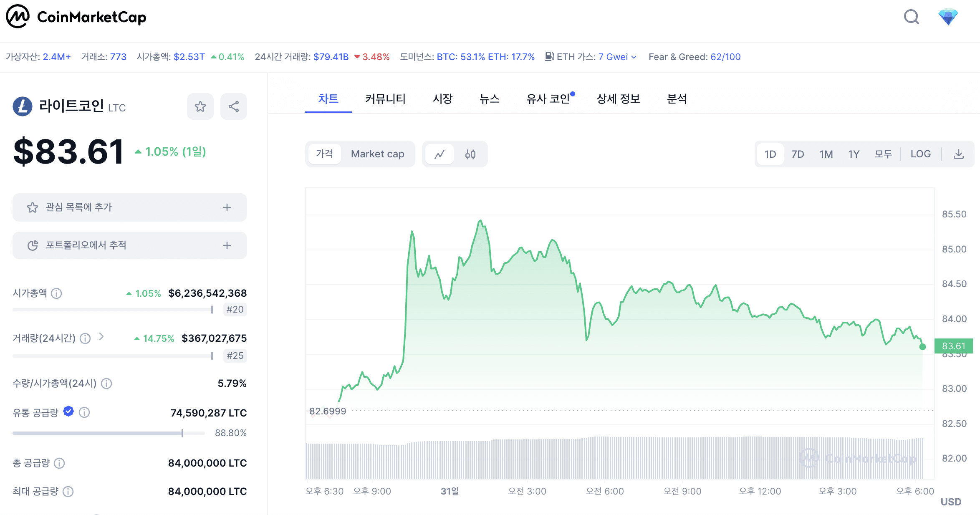
Task: Click the 83.61 current price label on chart
Action: click(954, 346)
